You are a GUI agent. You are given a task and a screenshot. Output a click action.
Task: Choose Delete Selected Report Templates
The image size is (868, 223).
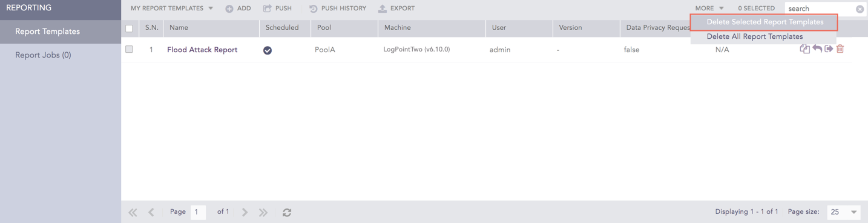(764, 22)
